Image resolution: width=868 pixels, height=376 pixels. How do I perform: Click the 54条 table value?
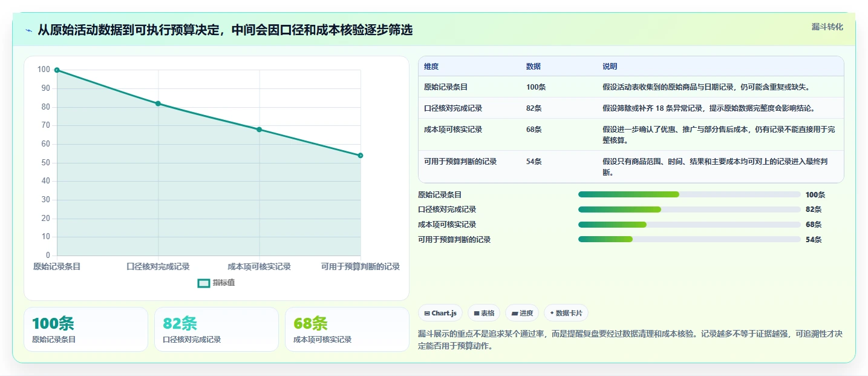point(534,161)
